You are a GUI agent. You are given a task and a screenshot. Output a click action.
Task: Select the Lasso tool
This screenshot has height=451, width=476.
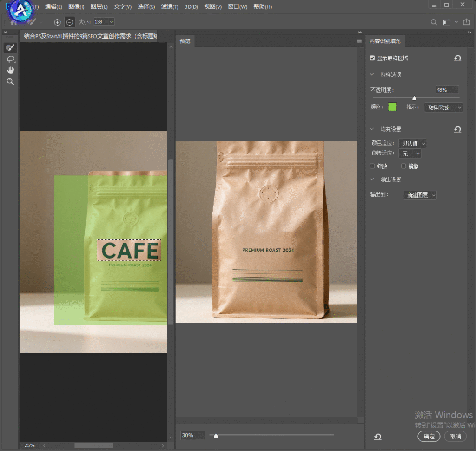[x=11, y=59]
